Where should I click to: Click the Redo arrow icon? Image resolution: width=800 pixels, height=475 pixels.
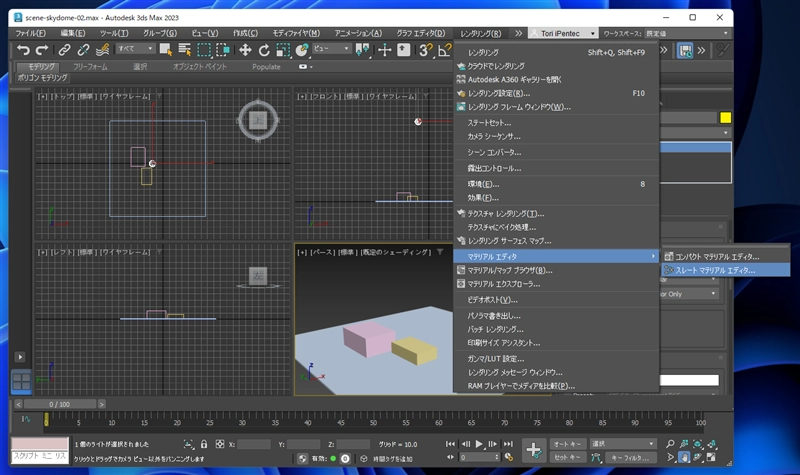(x=42, y=50)
